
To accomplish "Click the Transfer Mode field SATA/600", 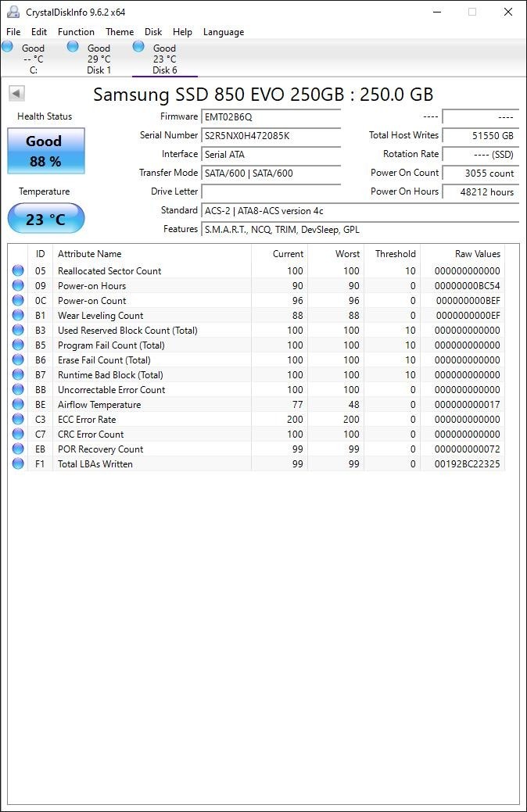I will point(271,173).
